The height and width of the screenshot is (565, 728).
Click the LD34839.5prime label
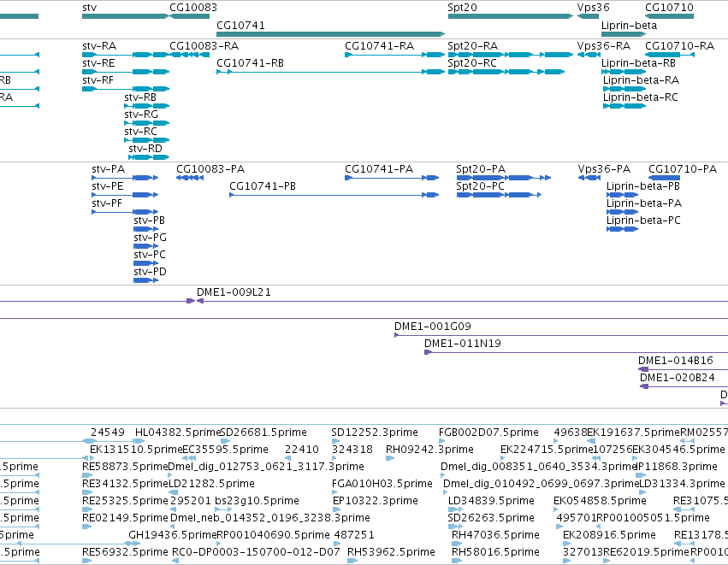tap(491, 501)
